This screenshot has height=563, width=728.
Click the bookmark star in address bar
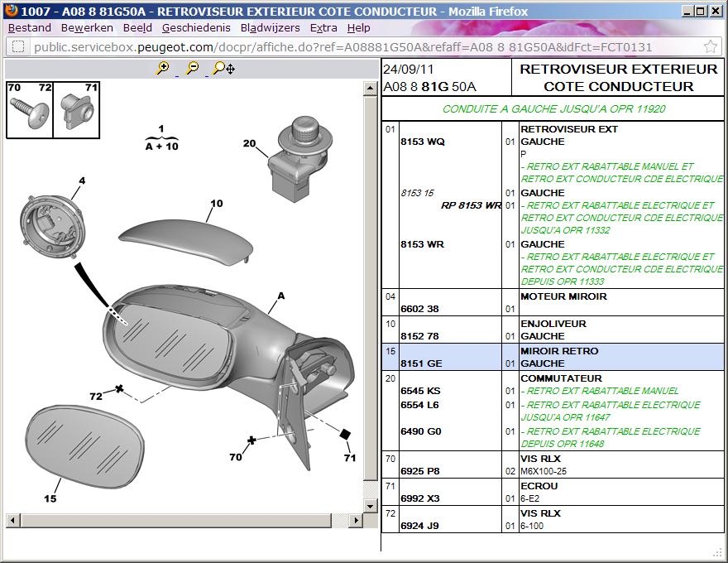coord(711,47)
